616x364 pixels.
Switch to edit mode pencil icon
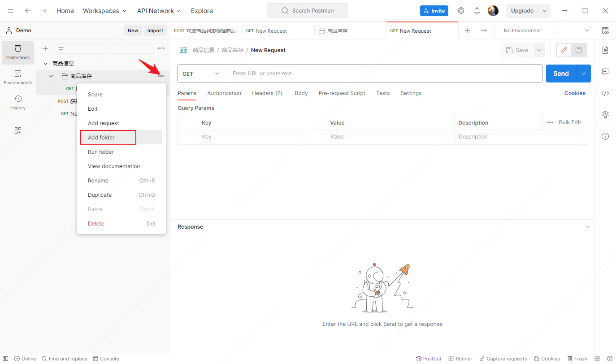(x=564, y=50)
